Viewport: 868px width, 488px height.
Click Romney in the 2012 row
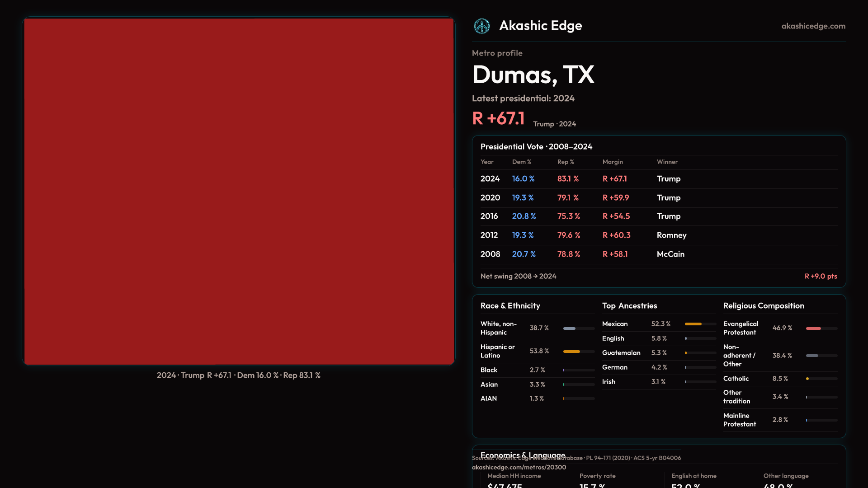click(671, 235)
